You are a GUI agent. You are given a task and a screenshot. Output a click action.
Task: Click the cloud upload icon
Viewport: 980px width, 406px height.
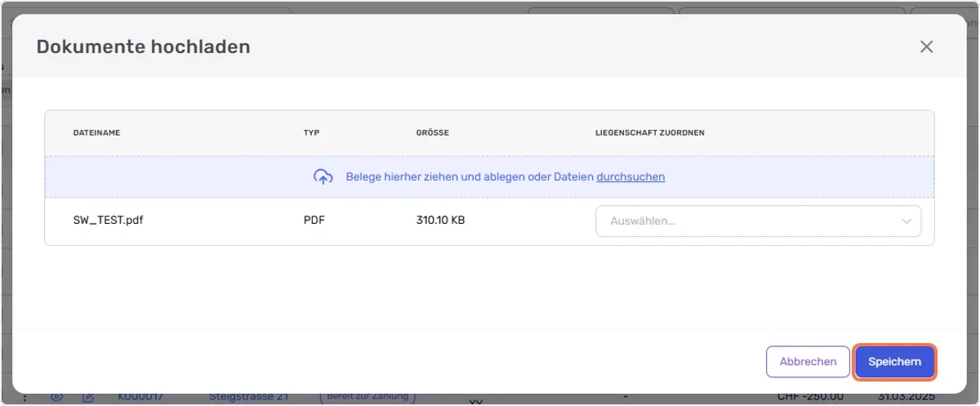[323, 176]
